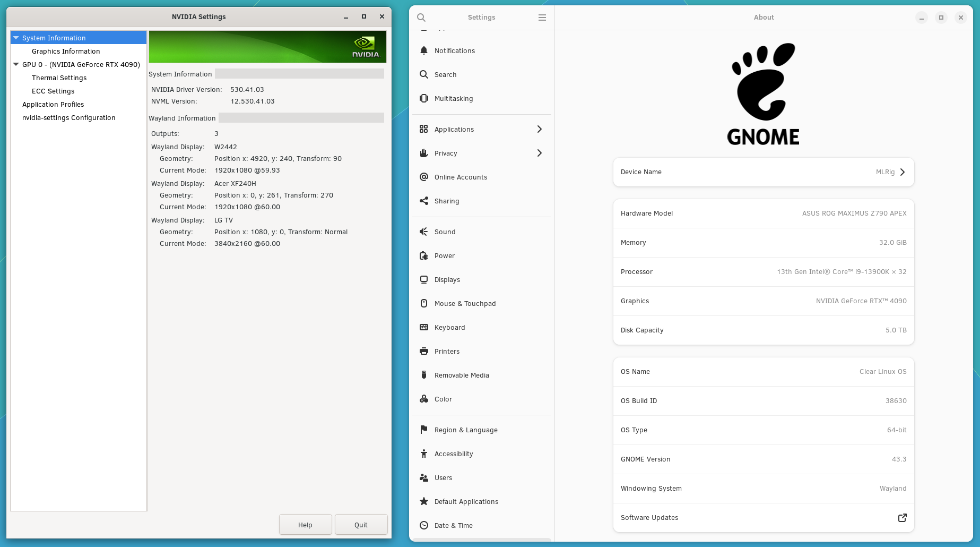Image resolution: width=980 pixels, height=547 pixels.
Task: Click the Applications grid icon
Action: click(x=424, y=129)
